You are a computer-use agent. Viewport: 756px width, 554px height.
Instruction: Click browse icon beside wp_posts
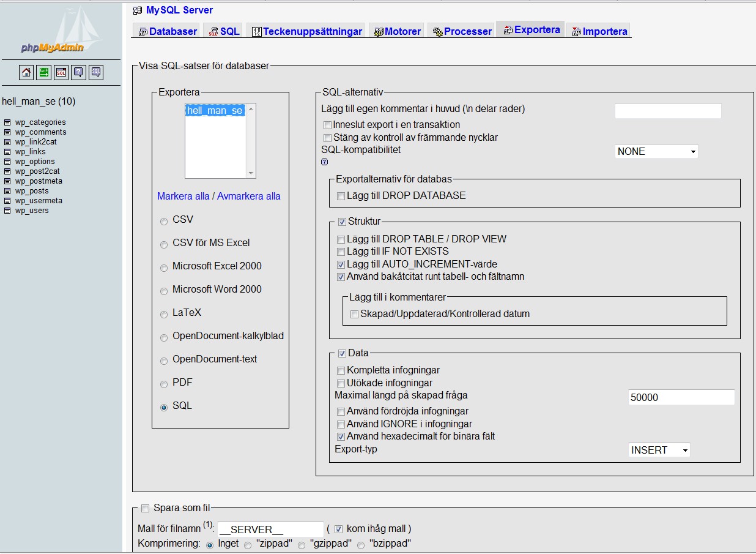(7, 191)
